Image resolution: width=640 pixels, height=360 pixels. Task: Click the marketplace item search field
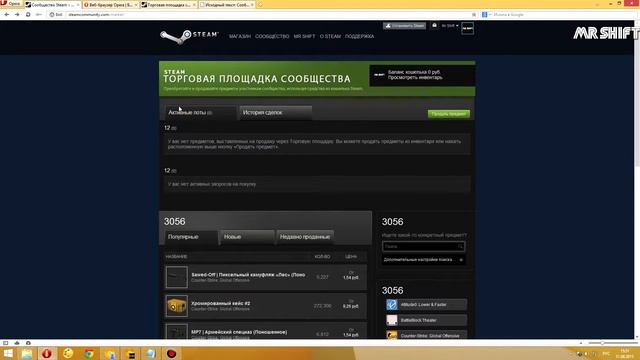click(x=424, y=247)
